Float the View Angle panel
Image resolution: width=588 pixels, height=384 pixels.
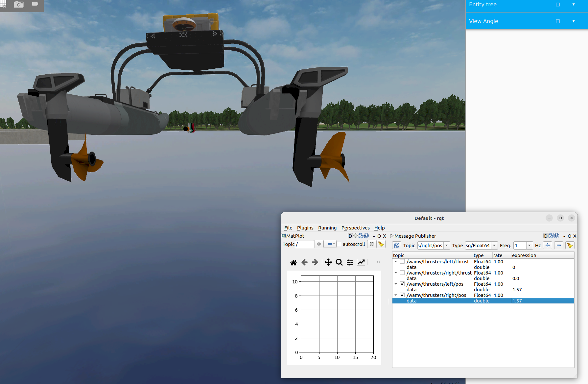pos(558,21)
